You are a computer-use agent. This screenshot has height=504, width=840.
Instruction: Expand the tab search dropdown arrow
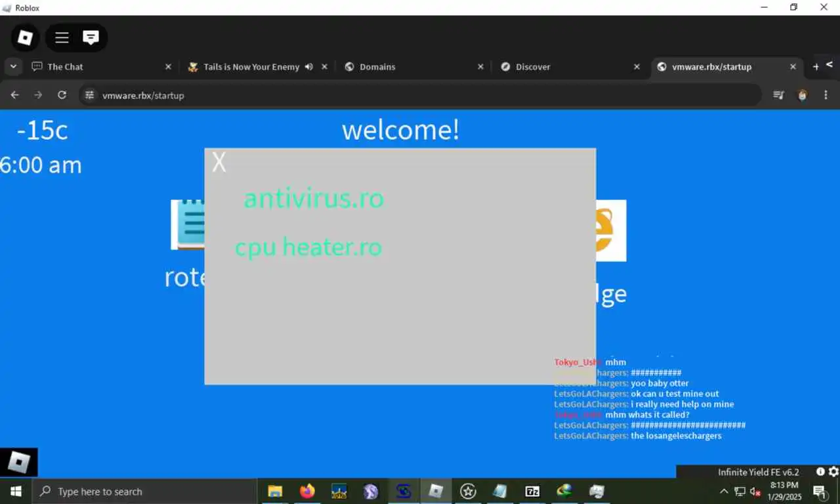pyautogui.click(x=13, y=67)
